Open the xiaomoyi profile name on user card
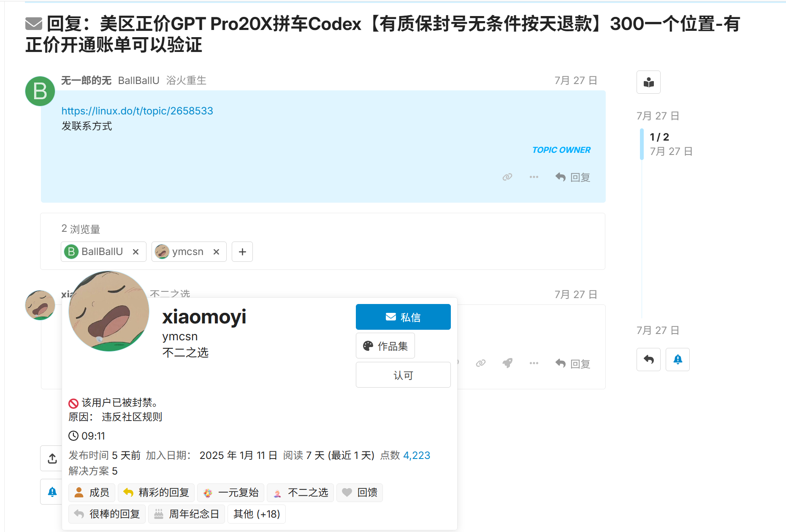786x532 pixels. click(x=204, y=317)
